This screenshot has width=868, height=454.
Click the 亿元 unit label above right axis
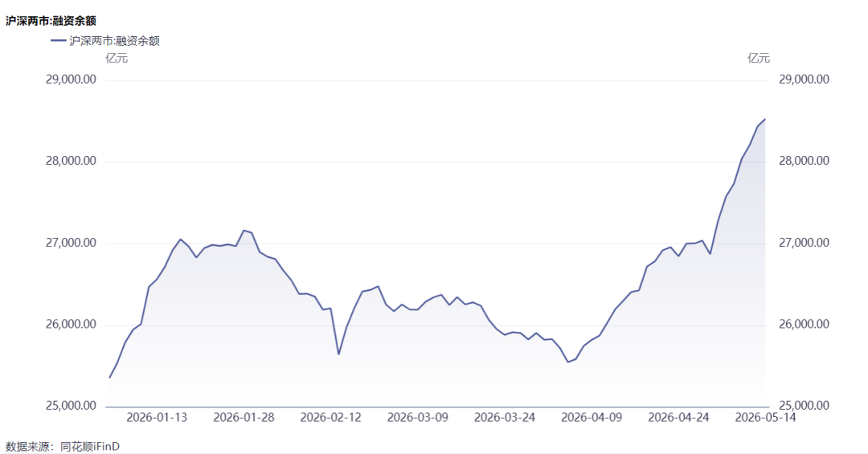click(x=759, y=58)
